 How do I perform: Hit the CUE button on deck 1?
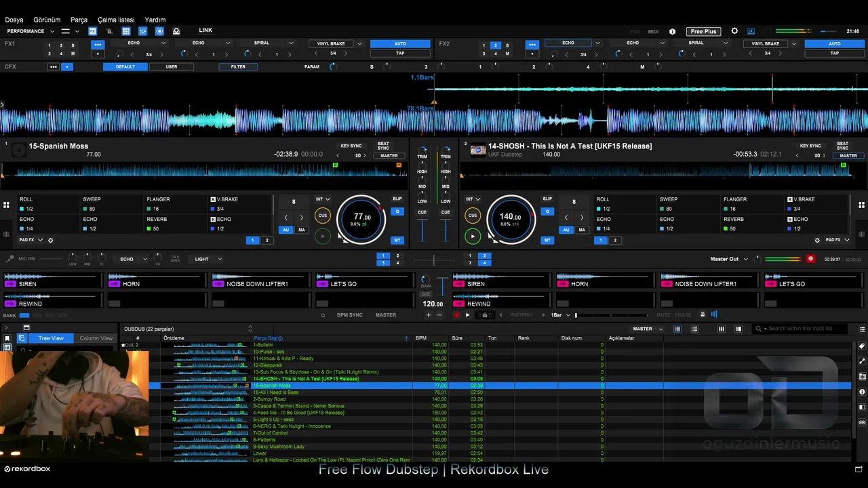click(323, 216)
